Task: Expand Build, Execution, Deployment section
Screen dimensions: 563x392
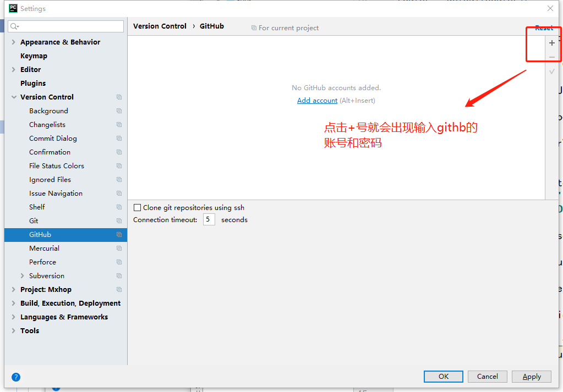Action: (13, 303)
